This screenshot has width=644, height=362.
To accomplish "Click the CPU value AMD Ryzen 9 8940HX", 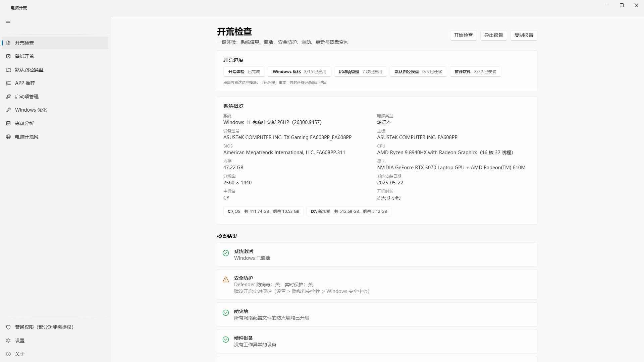I will coord(445,153).
